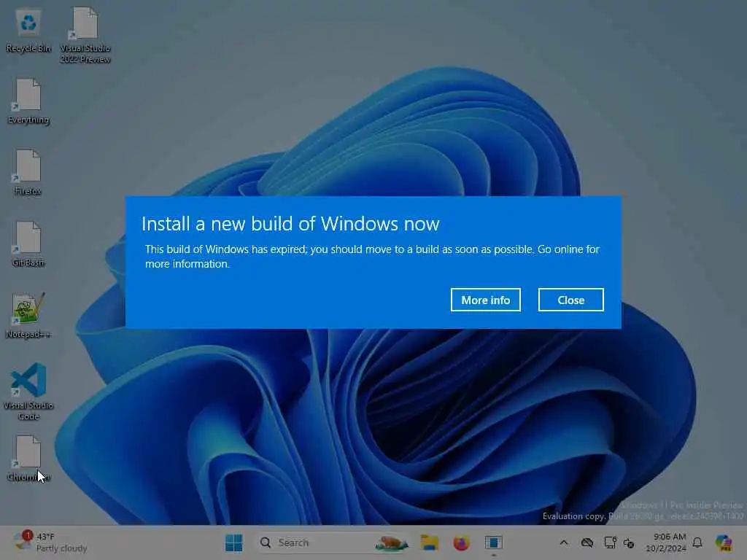Image resolution: width=747 pixels, height=560 pixels.
Task: Select the Firefox desktop shortcut
Action: [x=28, y=174]
